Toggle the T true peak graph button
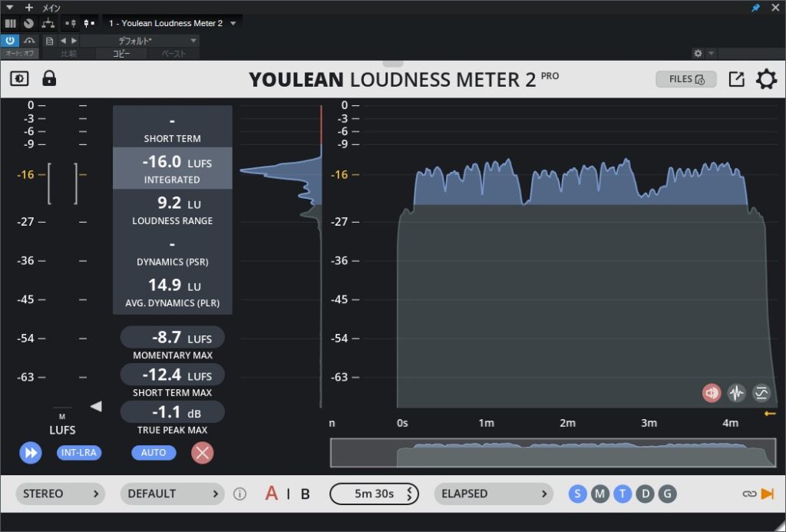 (623, 494)
